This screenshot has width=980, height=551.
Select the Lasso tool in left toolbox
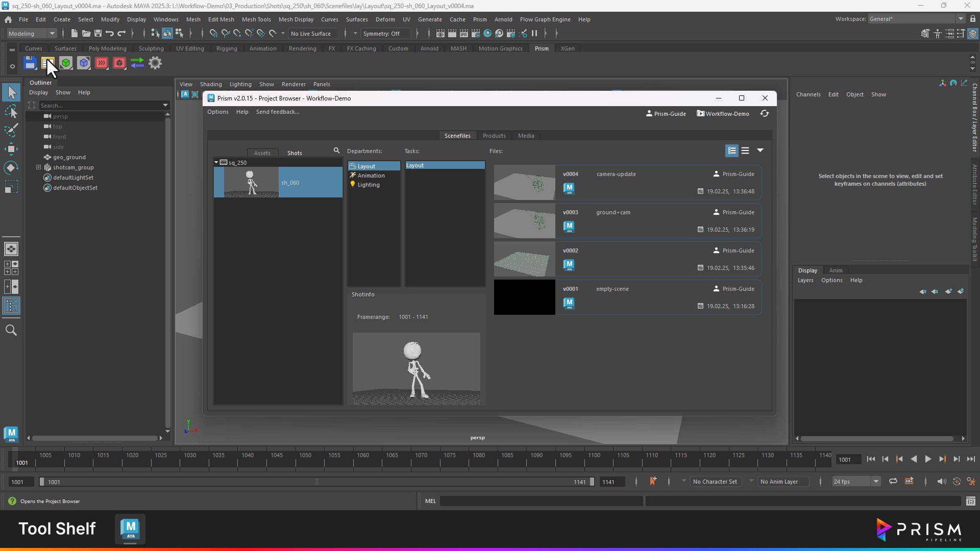coord(11,112)
